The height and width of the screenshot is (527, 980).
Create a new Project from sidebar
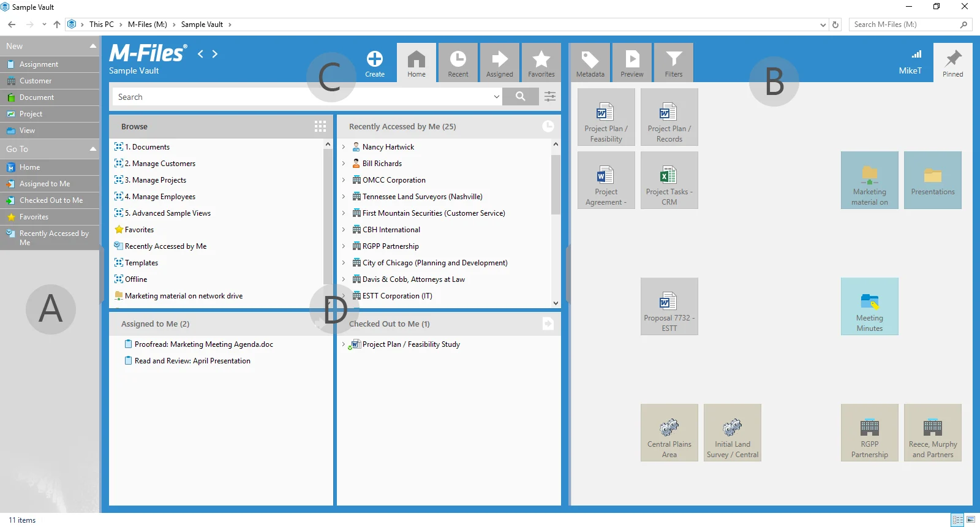coord(50,114)
